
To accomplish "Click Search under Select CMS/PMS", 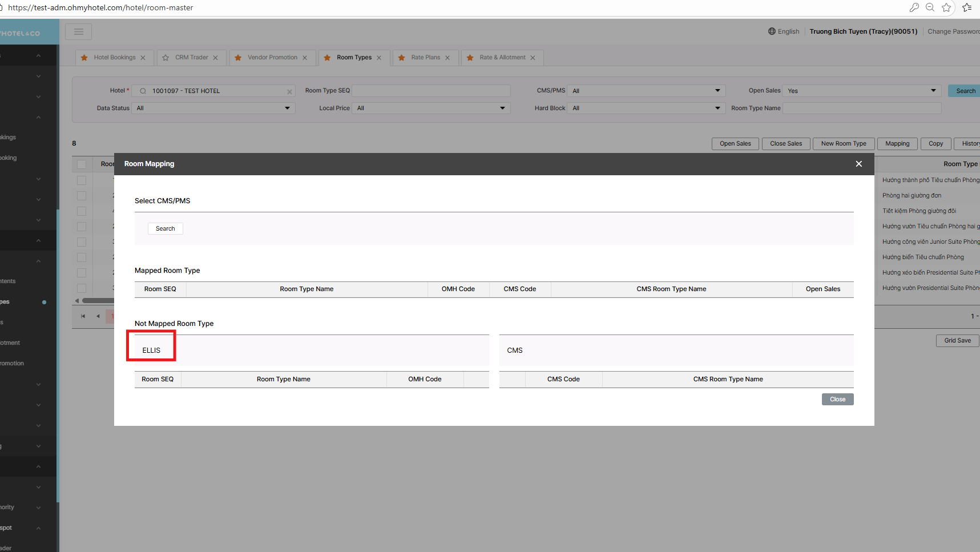I will 166,228.
